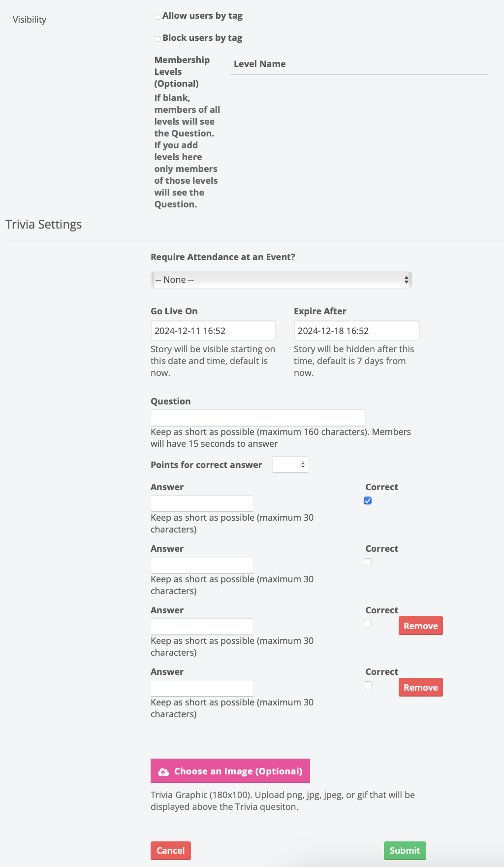This screenshot has width=504, height=867.
Task: Click the Expire After date field
Action: tap(356, 331)
